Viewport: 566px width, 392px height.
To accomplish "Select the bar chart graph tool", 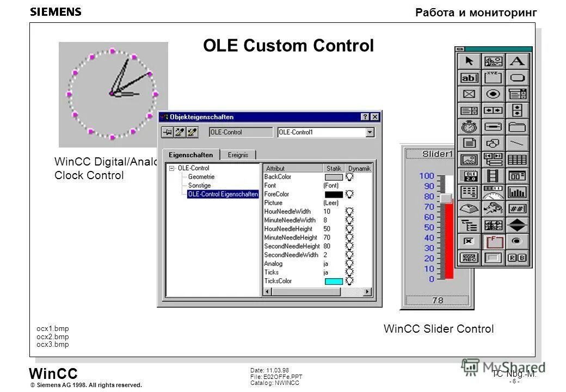I will click(x=517, y=192).
